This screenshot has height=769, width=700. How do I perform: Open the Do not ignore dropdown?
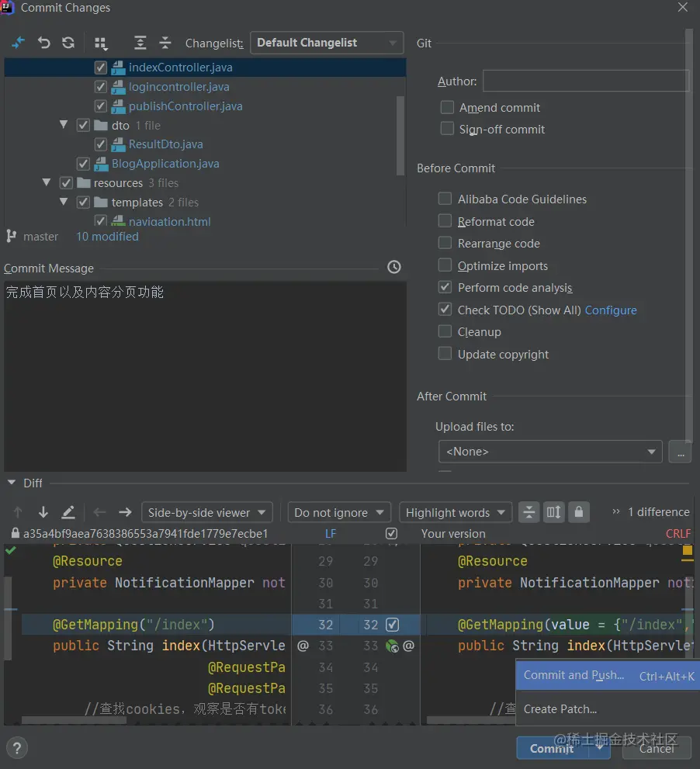[339, 512]
